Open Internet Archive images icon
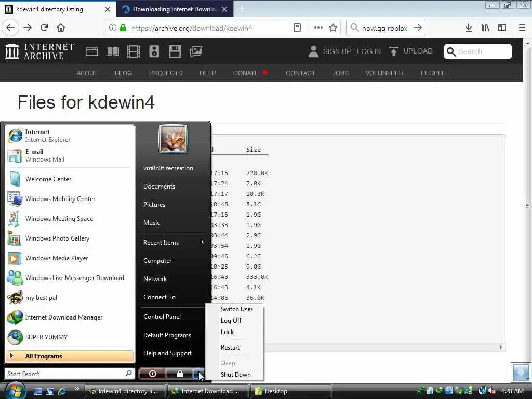 point(196,51)
